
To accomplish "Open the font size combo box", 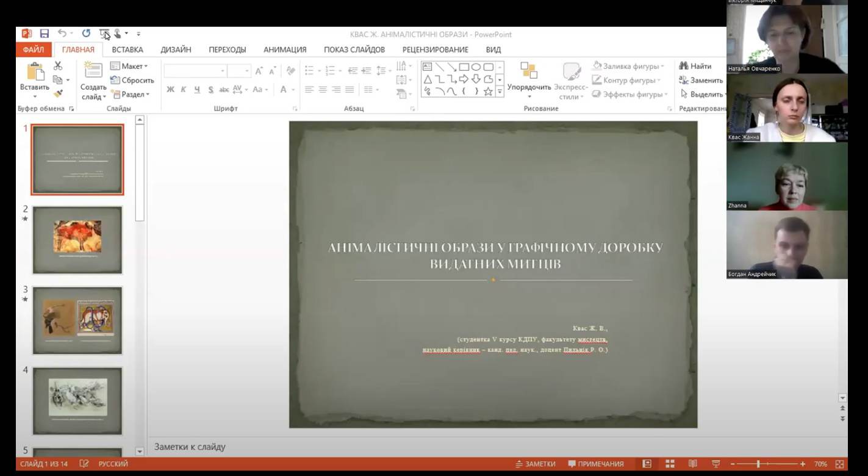I will click(x=239, y=71).
